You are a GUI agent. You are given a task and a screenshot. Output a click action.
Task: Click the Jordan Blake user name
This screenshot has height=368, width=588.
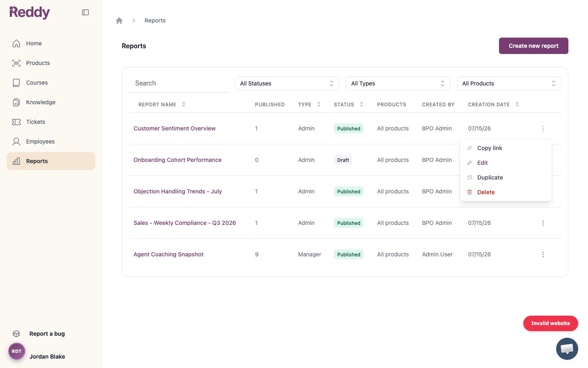pos(47,357)
